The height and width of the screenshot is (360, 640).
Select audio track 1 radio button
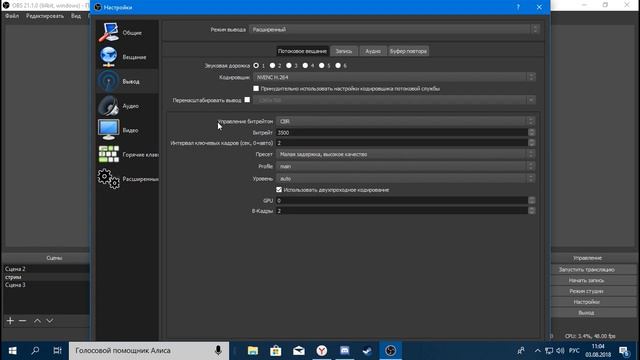click(x=256, y=65)
